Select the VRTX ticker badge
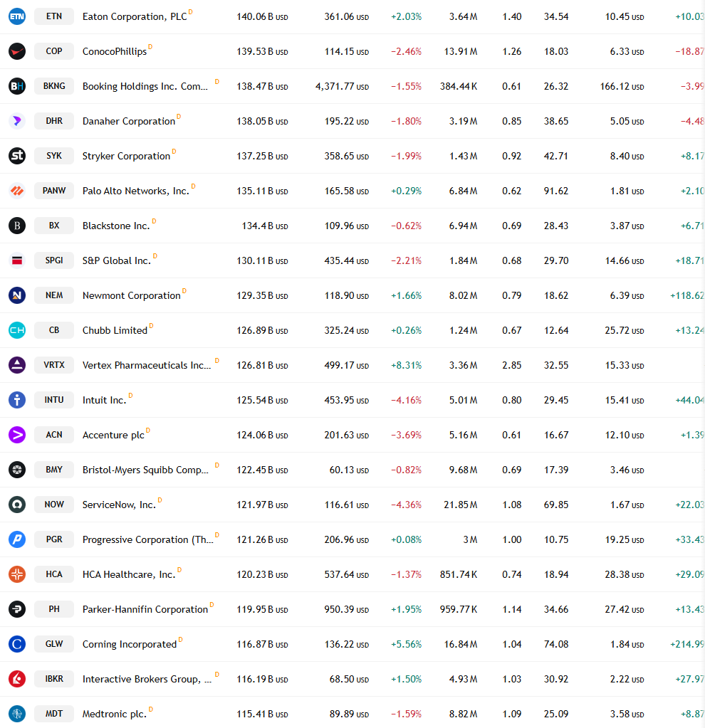Screen dimensions: 705x728 [x=54, y=364]
